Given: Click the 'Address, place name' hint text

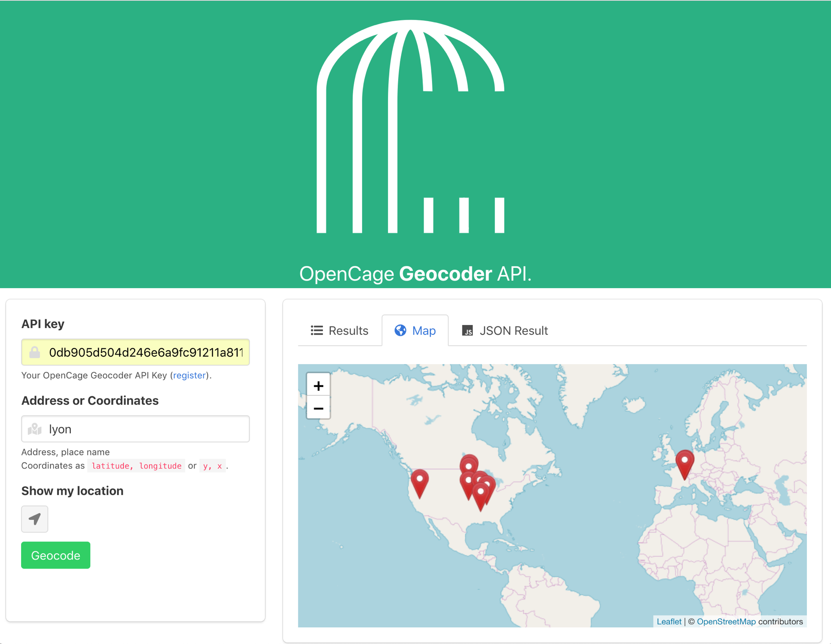Looking at the screenshot, I should coord(66,452).
